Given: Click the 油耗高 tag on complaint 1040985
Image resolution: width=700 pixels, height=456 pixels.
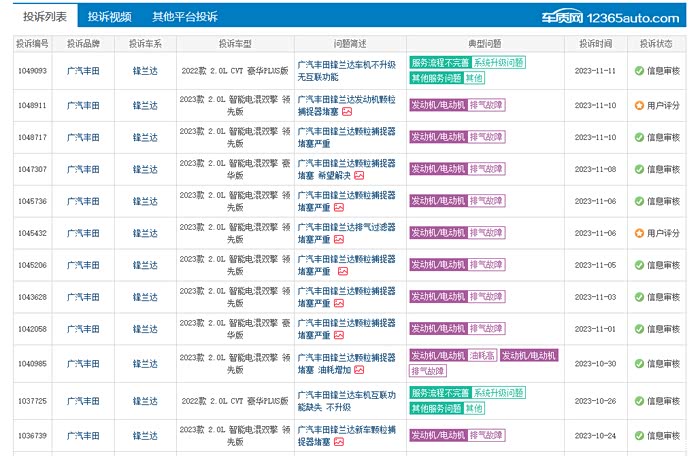Looking at the screenshot, I should click(481, 355).
